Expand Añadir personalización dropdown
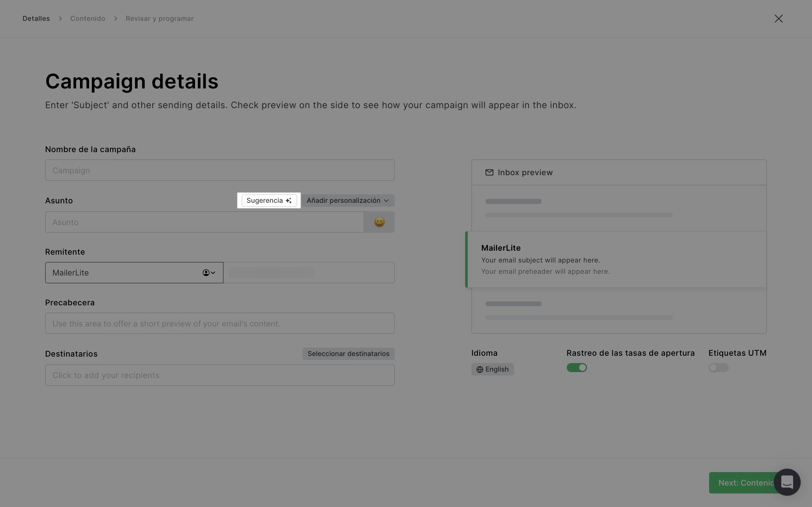 pyautogui.click(x=348, y=201)
